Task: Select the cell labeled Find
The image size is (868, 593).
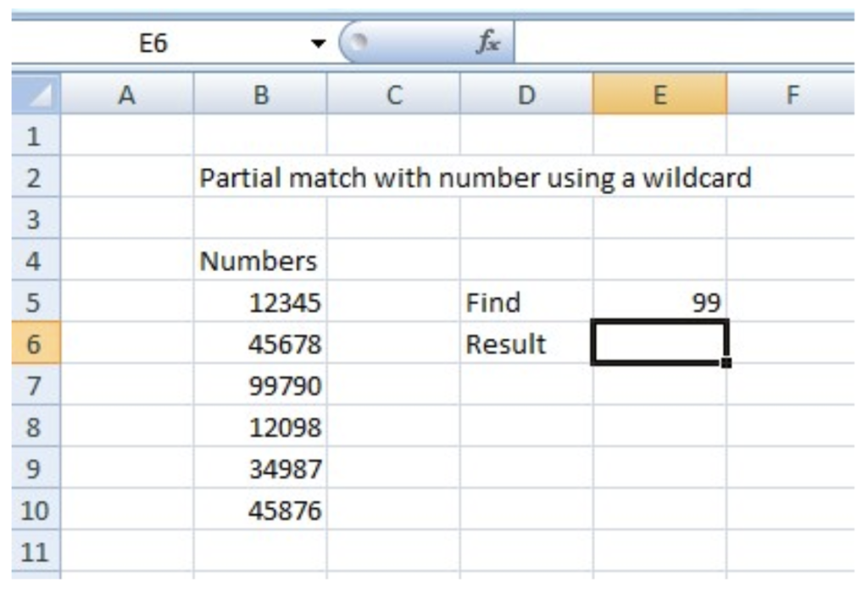Action: click(526, 302)
